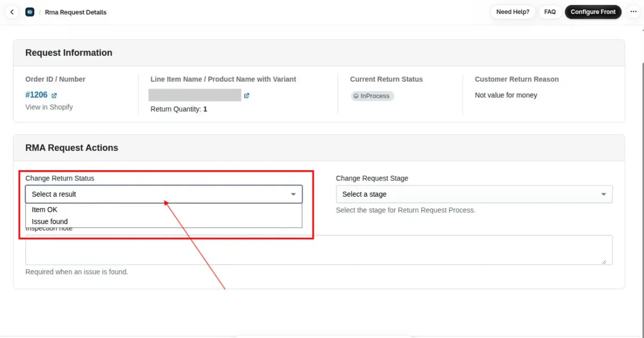This screenshot has height=338, width=644.
Task: Click the app logo icon beside the breadcrumb
Action: (30, 12)
